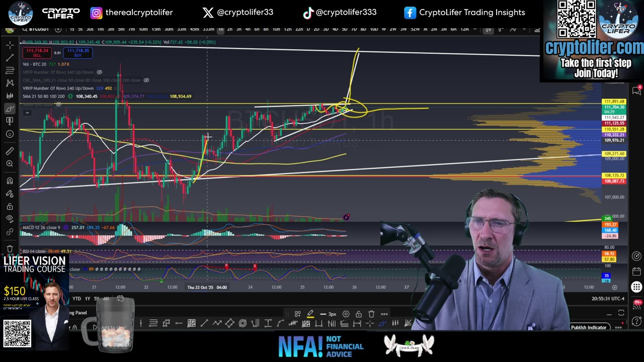
Task: Click the alert marker icon below the candles
Action: pyautogui.click(x=346, y=217)
